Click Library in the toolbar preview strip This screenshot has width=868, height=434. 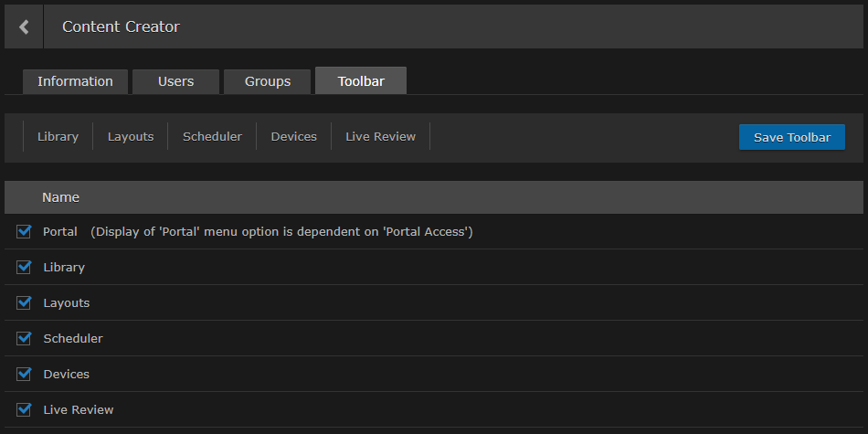coord(58,137)
